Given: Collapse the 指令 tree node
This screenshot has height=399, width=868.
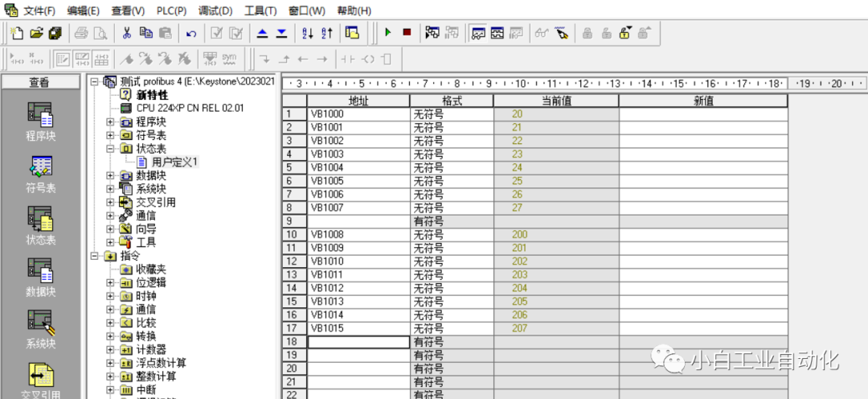Looking at the screenshot, I should [95, 256].
